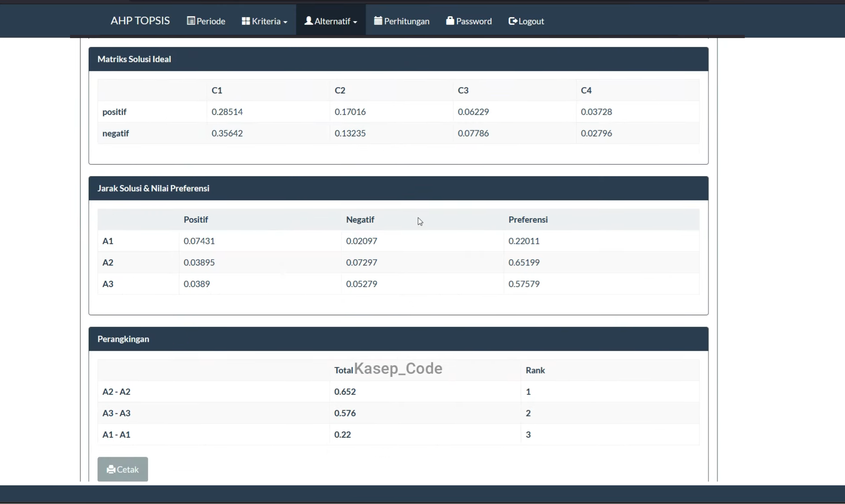Click the Preferensi column header
845x504 pixels.
pos(528,219)
